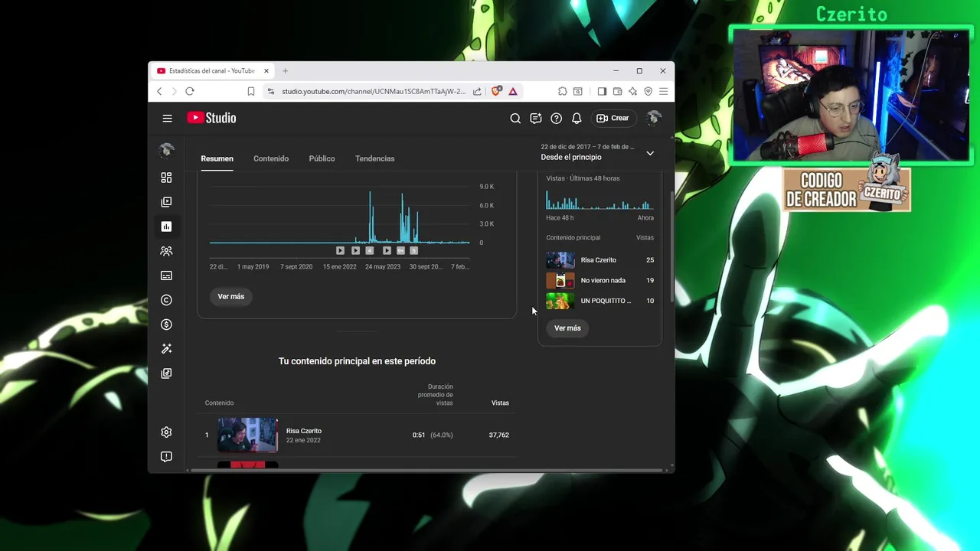
Task: Open the Copyright icon in sidebar
Action: [166, 300]
